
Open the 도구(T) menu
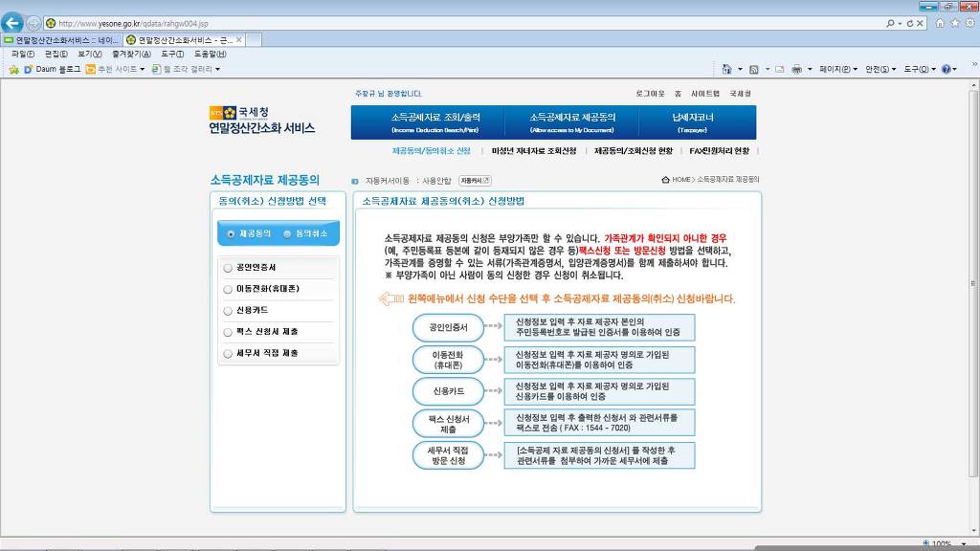point(172,55)
